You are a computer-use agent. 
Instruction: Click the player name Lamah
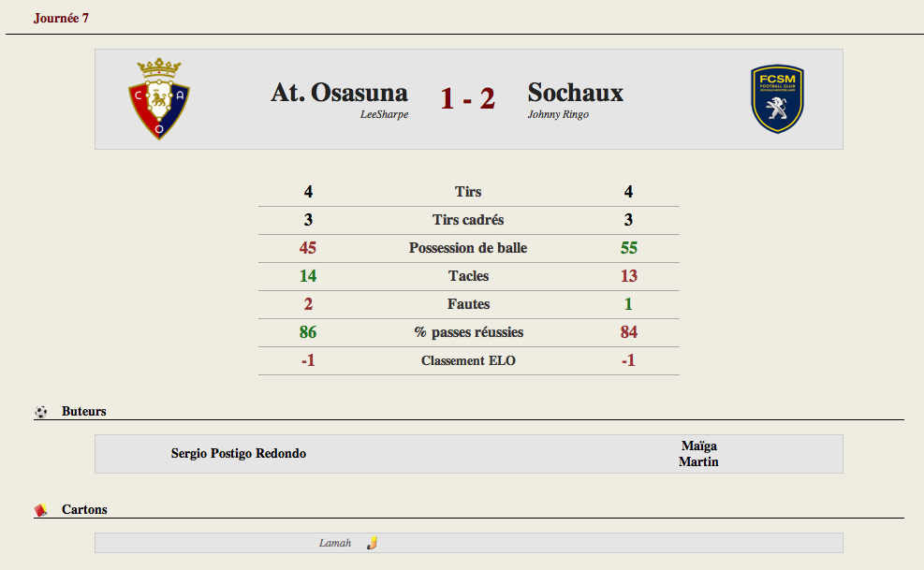[335, 543]
